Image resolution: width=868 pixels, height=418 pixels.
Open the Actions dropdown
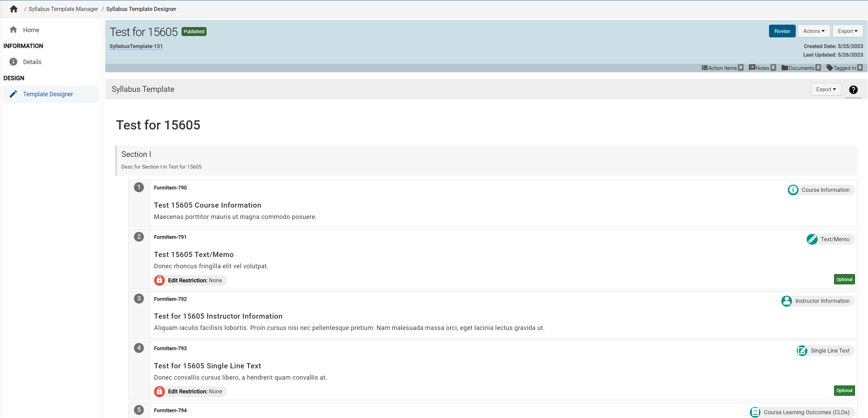[814, 31]
